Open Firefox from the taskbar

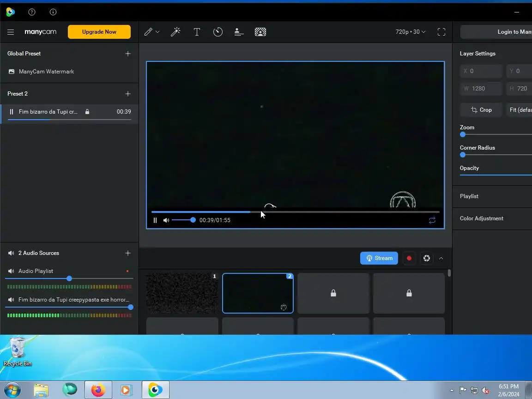[x=98, y=390]
